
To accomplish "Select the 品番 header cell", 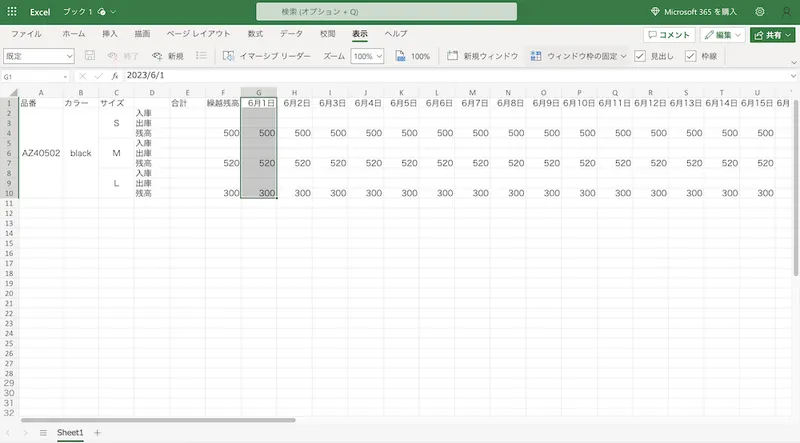I will click(41, 103).
